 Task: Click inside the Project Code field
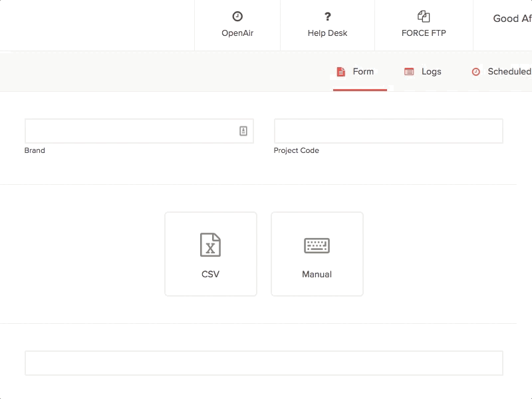(x=388, y=131)
